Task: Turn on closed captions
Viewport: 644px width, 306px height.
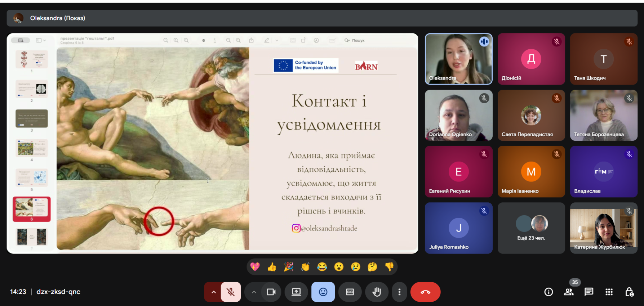Action: (350, 292)
